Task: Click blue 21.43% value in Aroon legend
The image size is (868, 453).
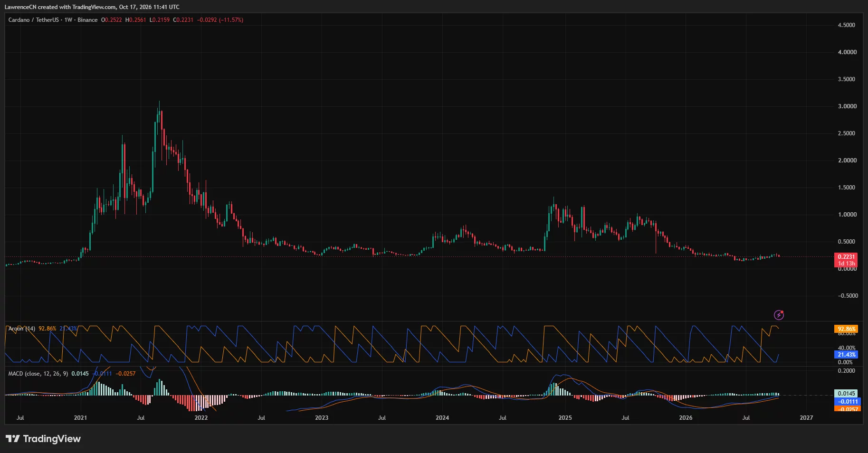Action: [x=68, y=329]
